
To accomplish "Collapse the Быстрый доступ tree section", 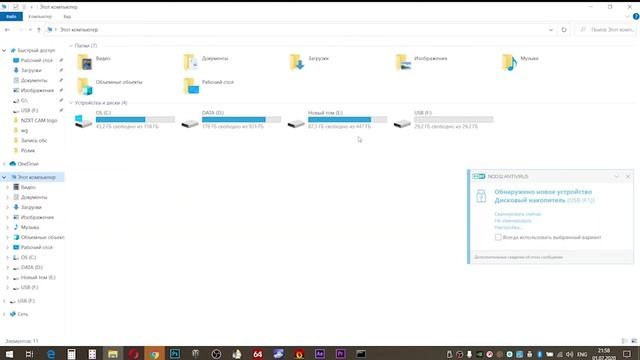I will coord(4,50).
